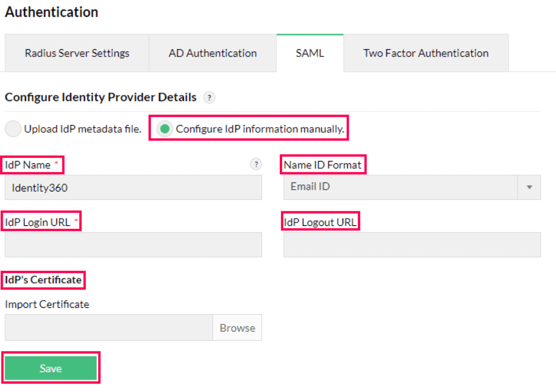Click inside the IdP Name field

tap(133, 187)
